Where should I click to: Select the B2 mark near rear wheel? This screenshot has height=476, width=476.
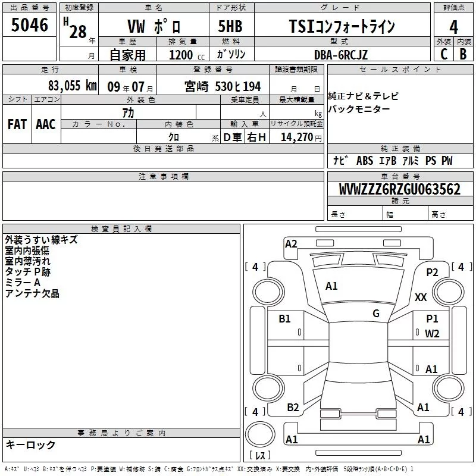293,407
